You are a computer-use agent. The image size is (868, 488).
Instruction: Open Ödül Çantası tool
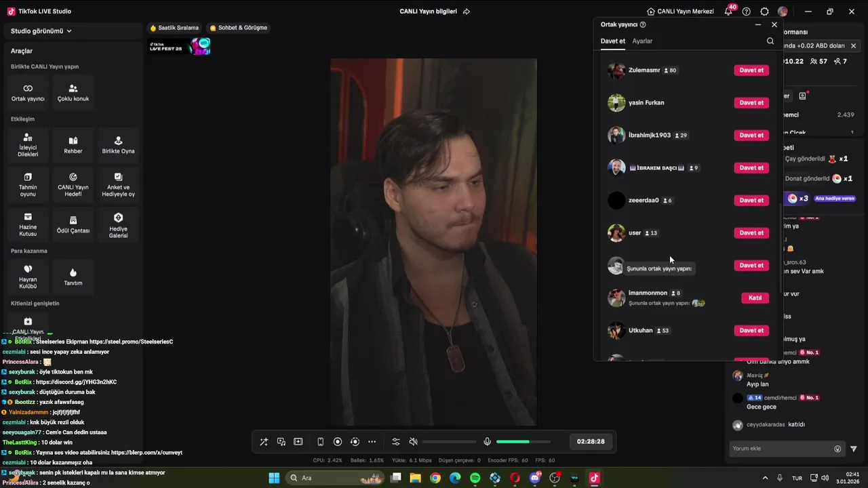(x=73, y=224)
